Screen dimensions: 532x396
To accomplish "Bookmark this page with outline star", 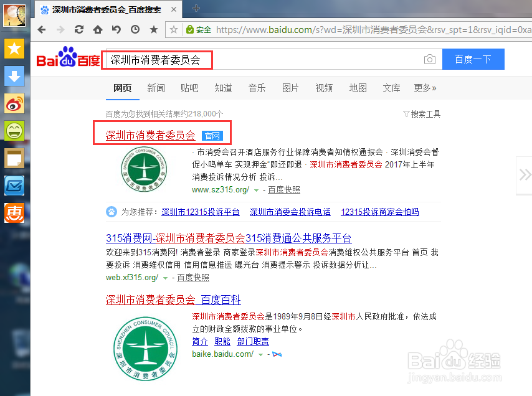I will tap(174, 29).
